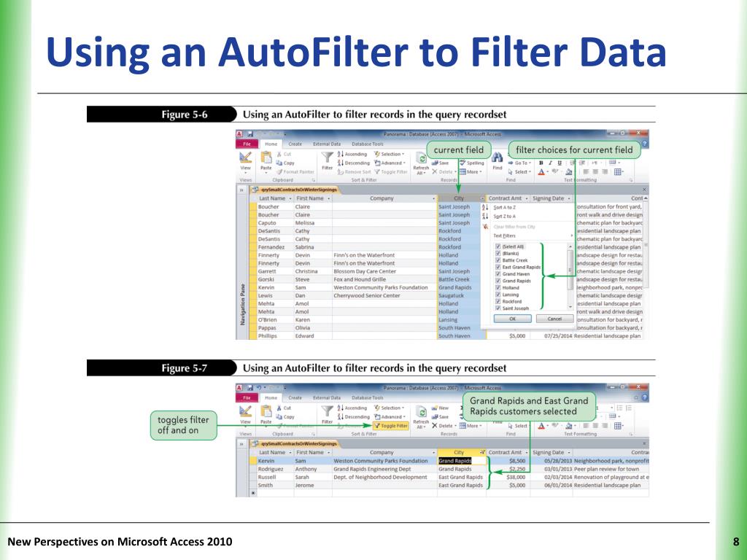This screenshot has height=560, width=747.
Task: Click New record in Figure 5-7 Records group
Action: pos(440,408)
